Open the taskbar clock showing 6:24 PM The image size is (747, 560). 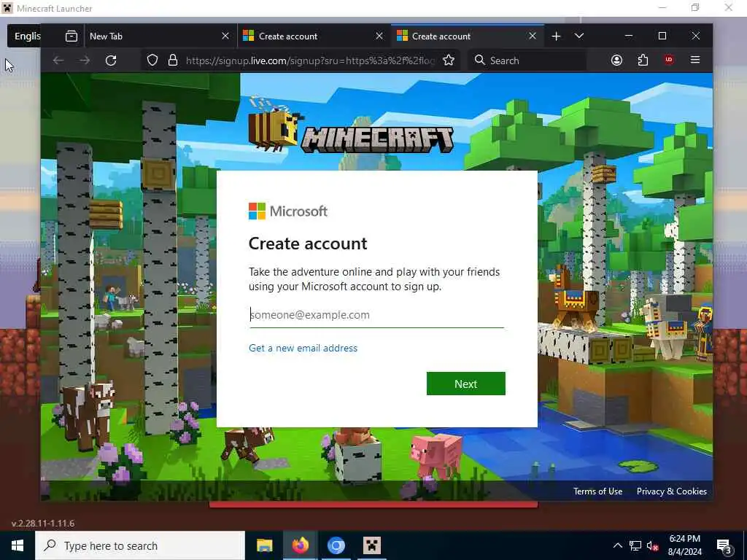pos(684,545)
